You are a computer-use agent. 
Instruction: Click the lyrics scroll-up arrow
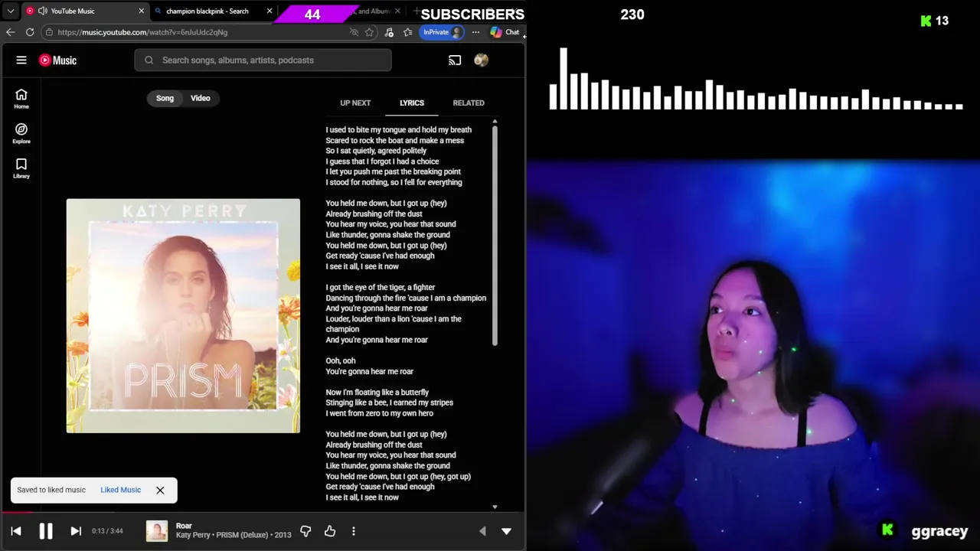pos(495,121)
